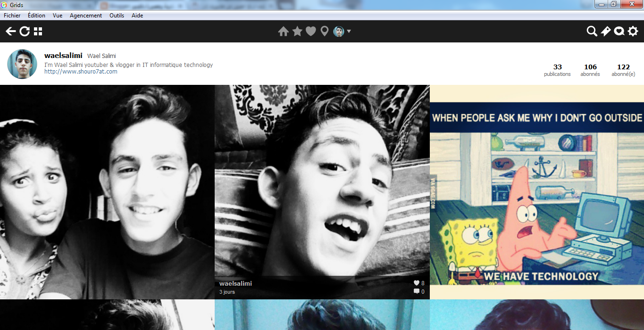
Task: Open the Outils menu
Action: (117, 16)
